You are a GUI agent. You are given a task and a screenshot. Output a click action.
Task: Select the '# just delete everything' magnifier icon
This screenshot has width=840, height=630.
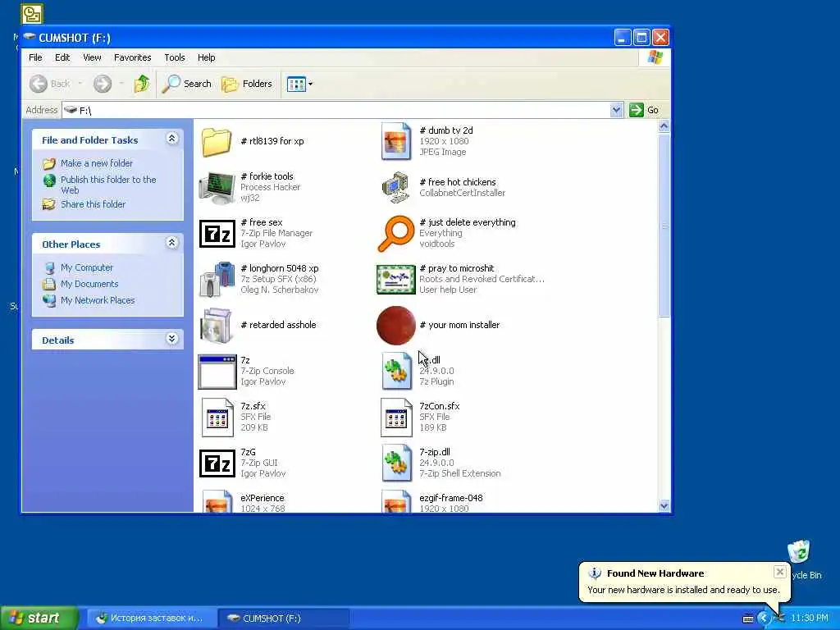pyautogui.click(x=396, y=234)
